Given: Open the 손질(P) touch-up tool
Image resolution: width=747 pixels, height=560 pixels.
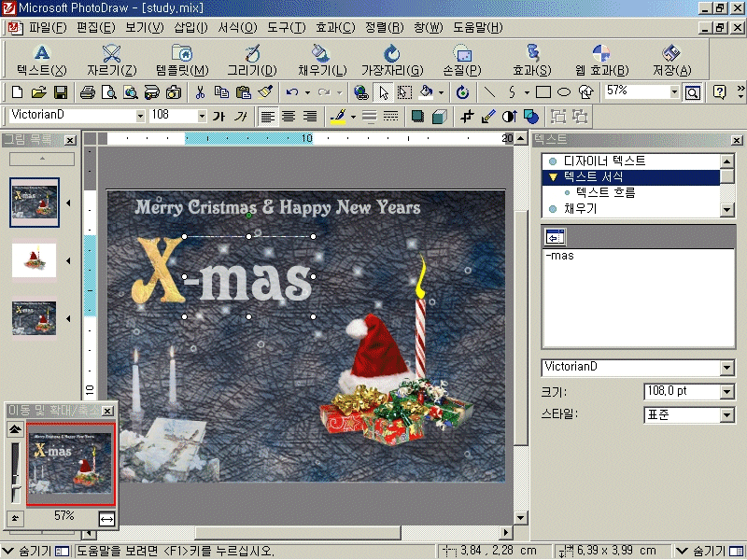Looking at the screenshot, I should coord(461,60).
